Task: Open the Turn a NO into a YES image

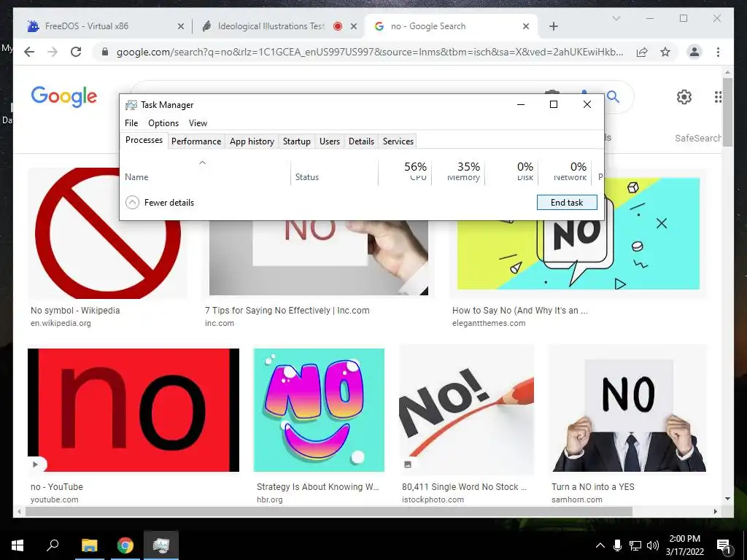Action: pyautogui.click(x=629, y=410)
